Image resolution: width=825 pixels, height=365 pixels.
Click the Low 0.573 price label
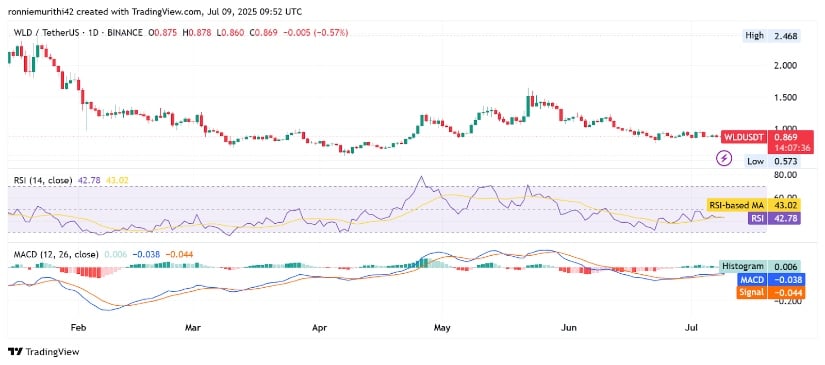pos(772,161)
